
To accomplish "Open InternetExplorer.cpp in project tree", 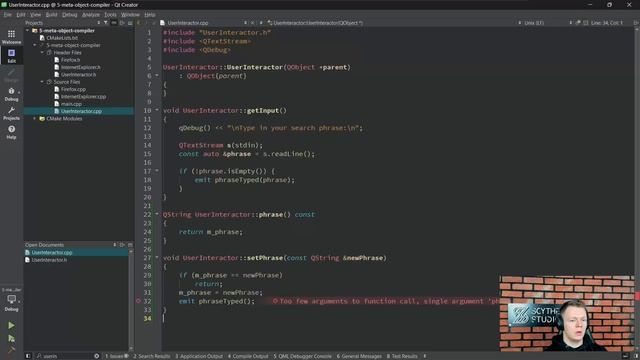I will pos(83,97).
